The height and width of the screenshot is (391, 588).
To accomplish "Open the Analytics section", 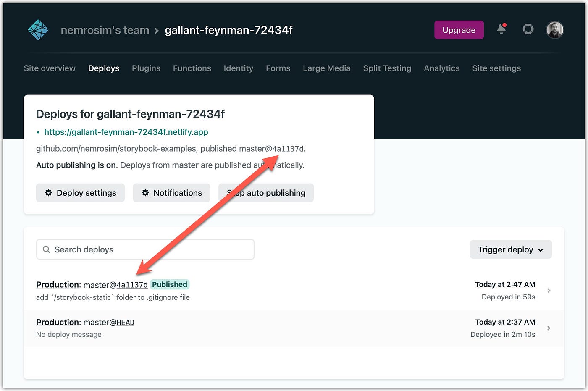I will pyautogui.click(x=441, y=68).
